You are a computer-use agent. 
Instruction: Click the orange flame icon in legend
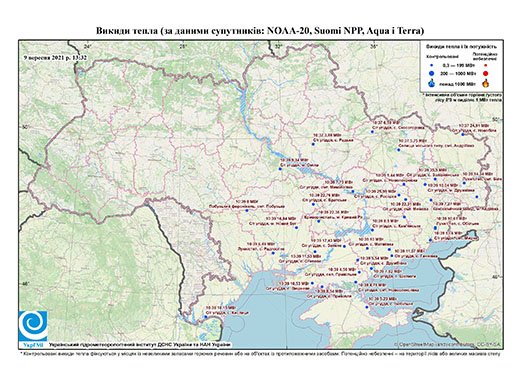tap(485, 83)
